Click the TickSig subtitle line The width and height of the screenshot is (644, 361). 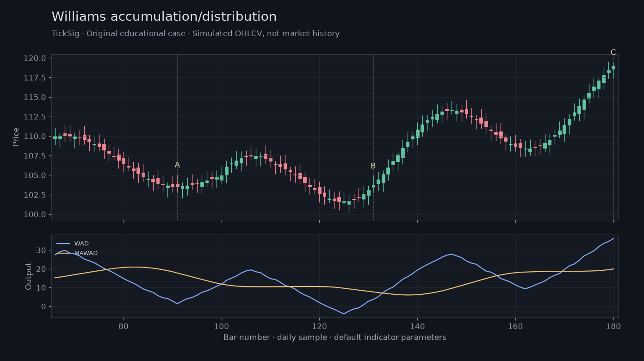(195, 34)
